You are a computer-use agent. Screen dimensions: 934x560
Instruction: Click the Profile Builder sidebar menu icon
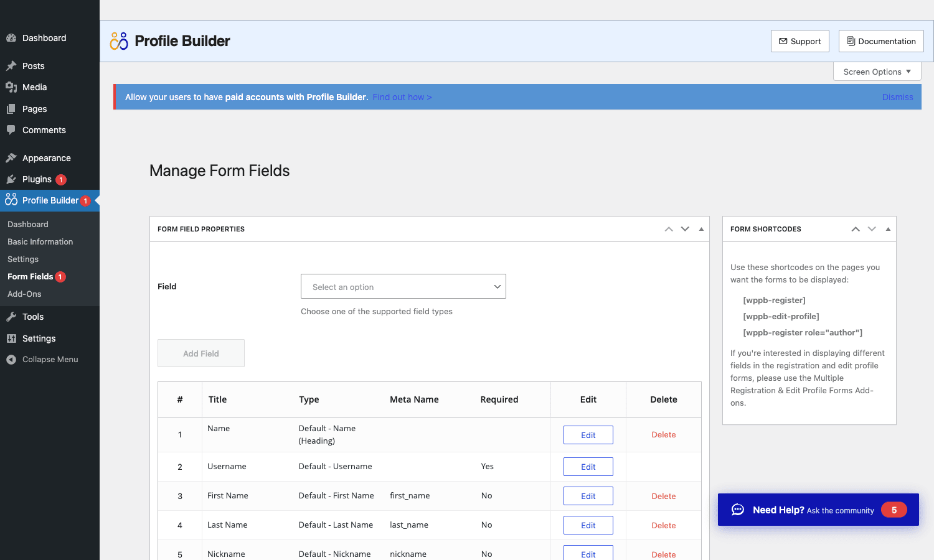click(11, 200)
